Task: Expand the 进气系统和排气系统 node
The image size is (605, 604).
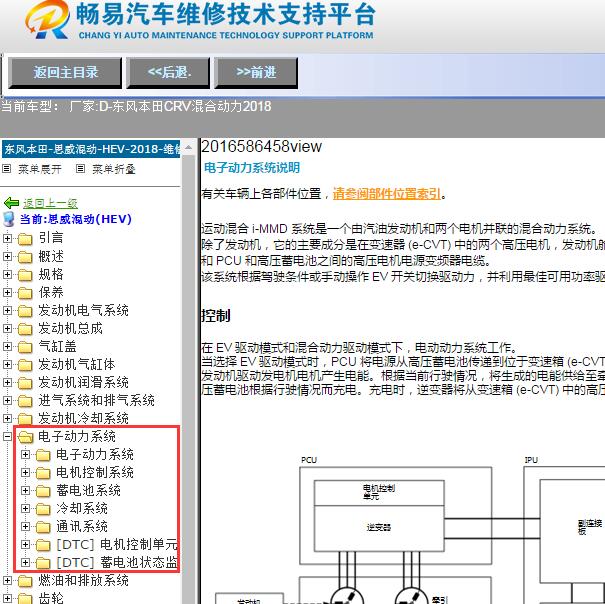Action: [x=7, y=401]
